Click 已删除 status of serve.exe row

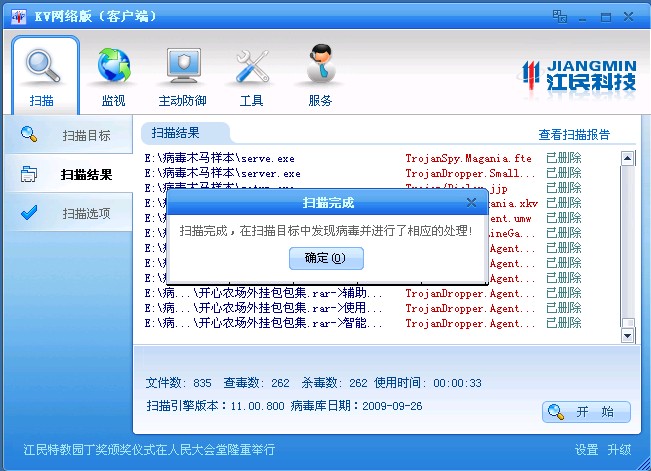point(564,158)
